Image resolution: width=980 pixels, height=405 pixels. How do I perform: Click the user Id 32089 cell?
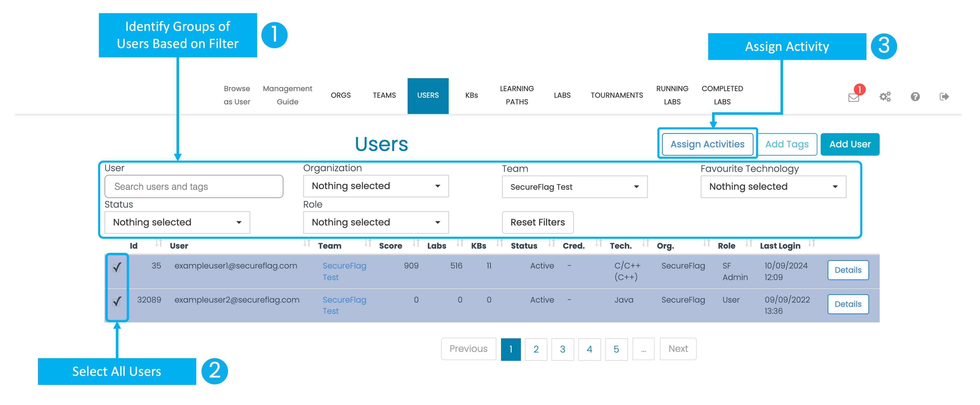point(149,300)
